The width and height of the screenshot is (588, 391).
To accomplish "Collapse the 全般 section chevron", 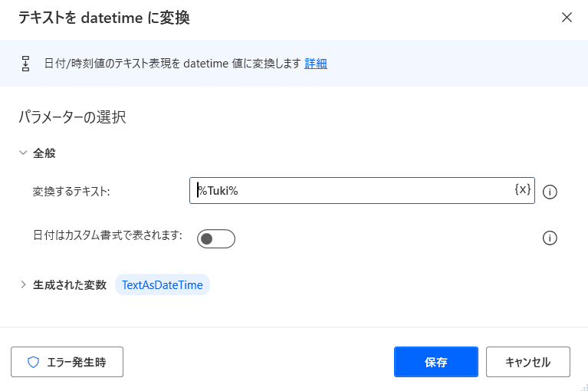I will pyautogui.click(x=23, y=153).
